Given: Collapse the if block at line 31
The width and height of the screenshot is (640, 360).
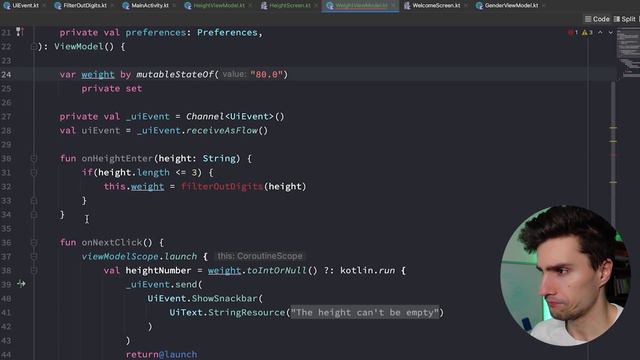Looking at the screenshot, I should [x=34, y=173].
